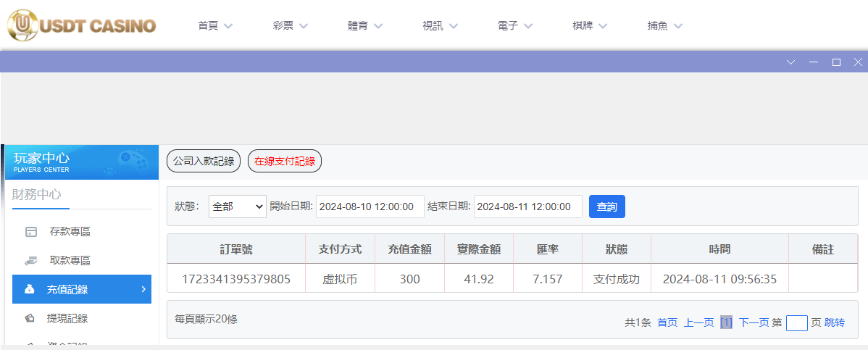This screenshot has width=868, height=350.
Task: Click the 存款專區 card icon
Action: coord(31,232)
